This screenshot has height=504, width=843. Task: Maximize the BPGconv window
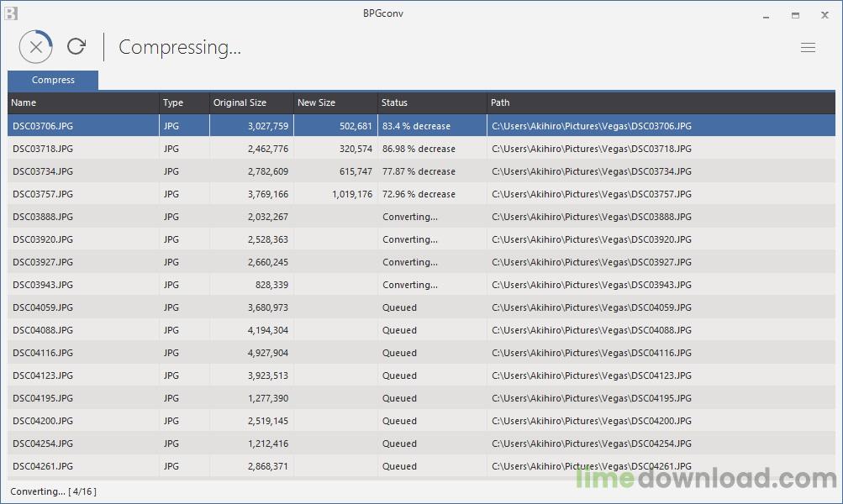795,15
